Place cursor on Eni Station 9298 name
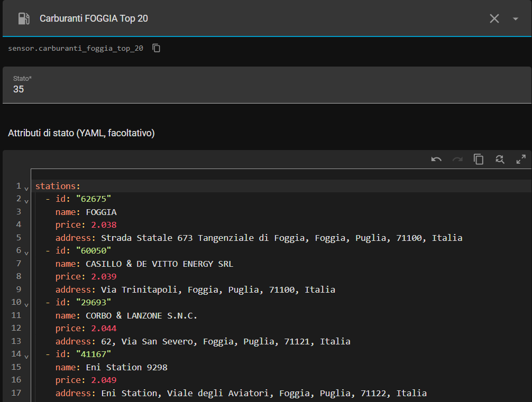 click(126, 367)
